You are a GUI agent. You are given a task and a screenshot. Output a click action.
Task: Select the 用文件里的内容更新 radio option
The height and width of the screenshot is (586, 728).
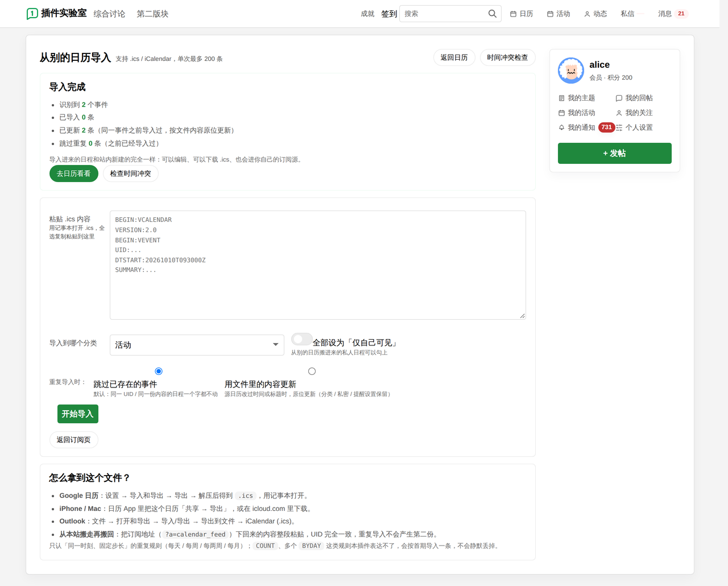312,372
